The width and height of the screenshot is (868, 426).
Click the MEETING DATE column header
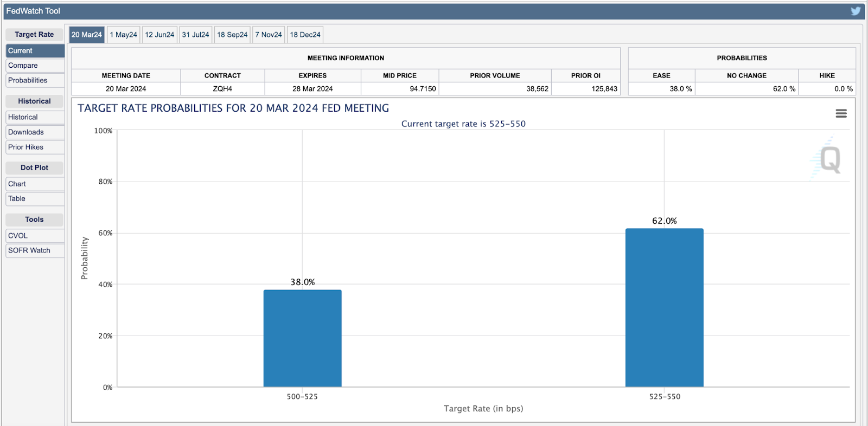click(x=126, y=76)
